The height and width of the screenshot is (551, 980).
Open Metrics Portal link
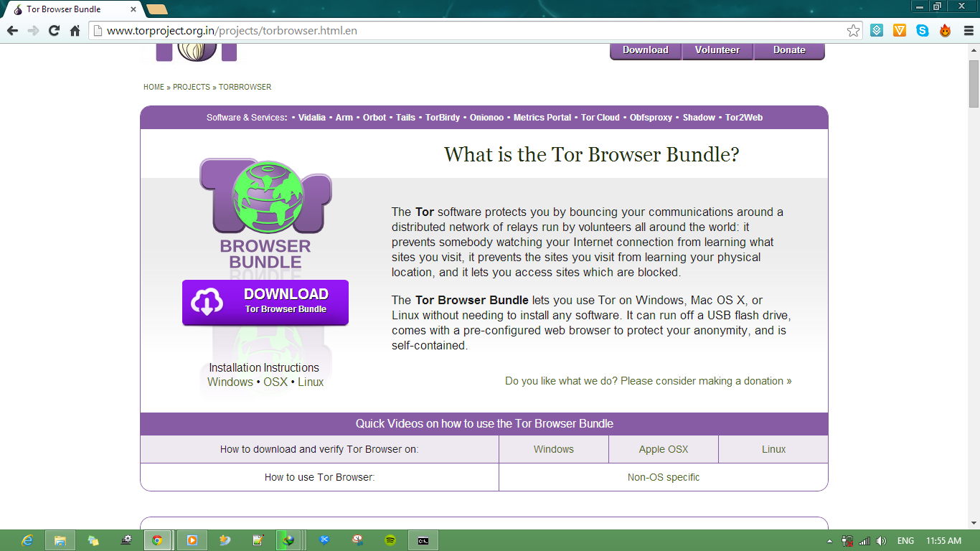pyautogui.click(x=542, y=118)
